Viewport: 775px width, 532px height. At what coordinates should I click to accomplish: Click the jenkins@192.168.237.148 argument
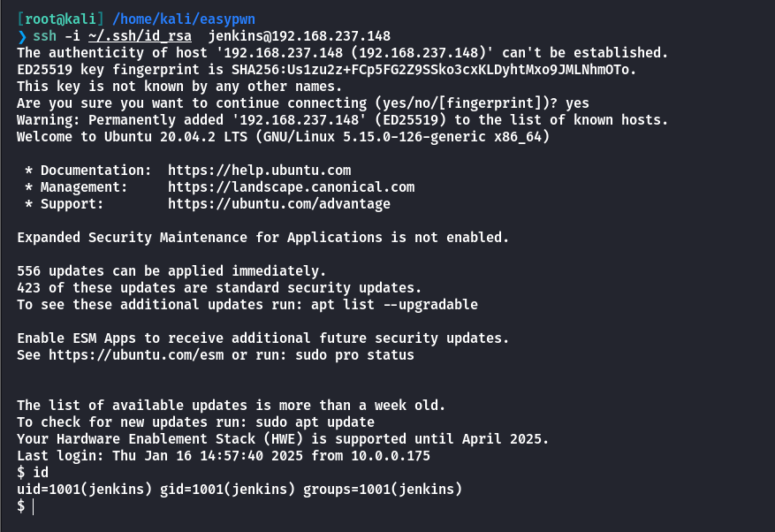[299, 36]
